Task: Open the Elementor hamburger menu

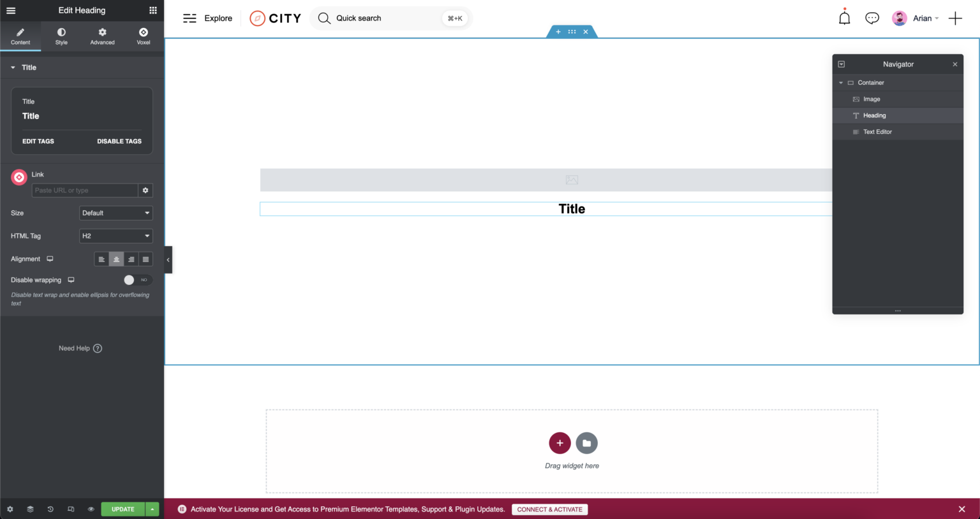Action: tap(11, 10)
